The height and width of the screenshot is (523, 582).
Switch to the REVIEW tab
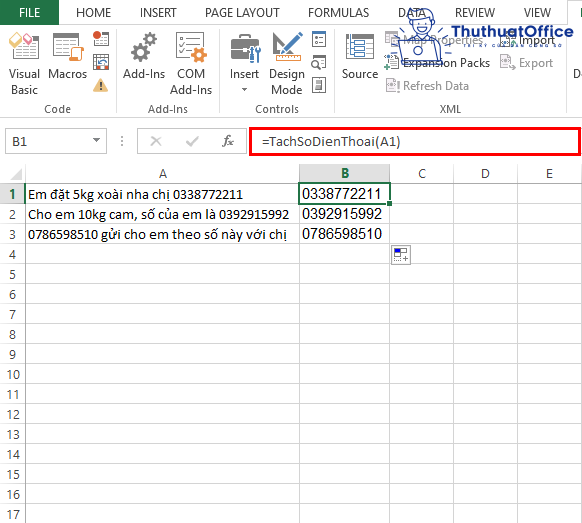coord(475,13)
